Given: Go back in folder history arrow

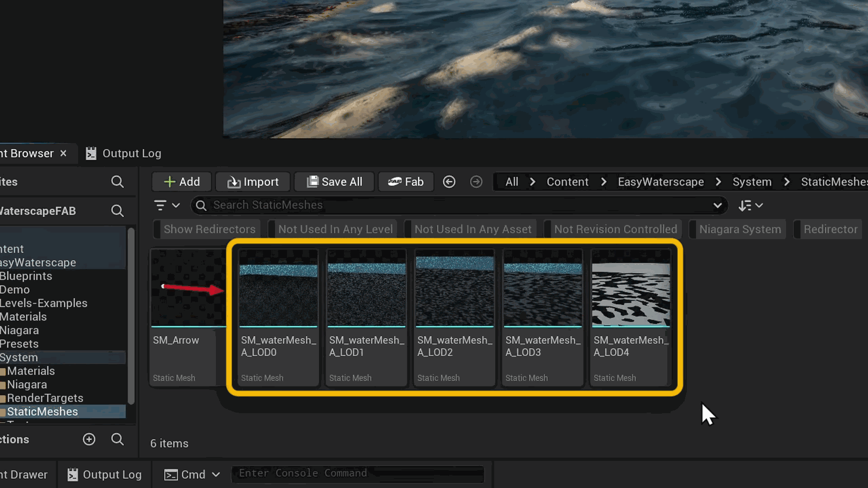Looking at the screenshot, I should coord(449,182).
